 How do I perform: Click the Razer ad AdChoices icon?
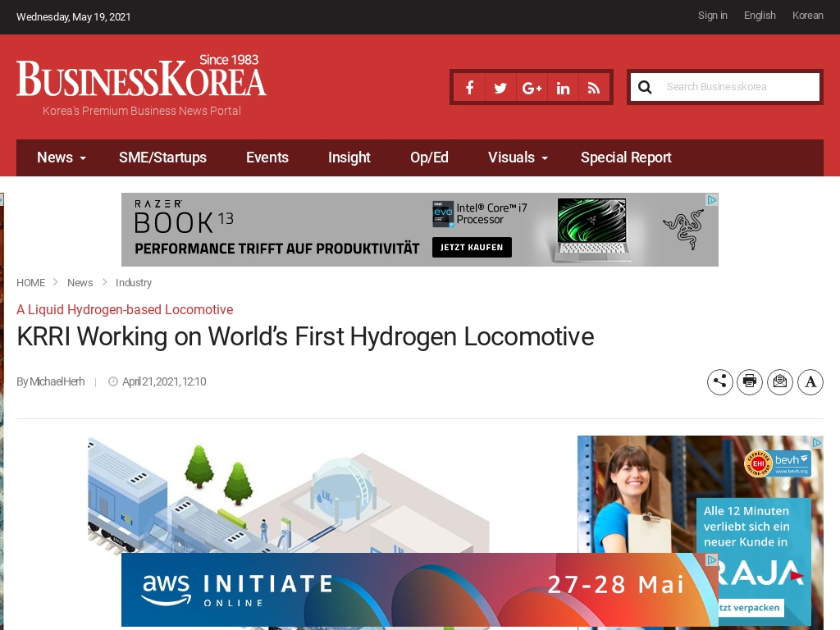point(712,200)
